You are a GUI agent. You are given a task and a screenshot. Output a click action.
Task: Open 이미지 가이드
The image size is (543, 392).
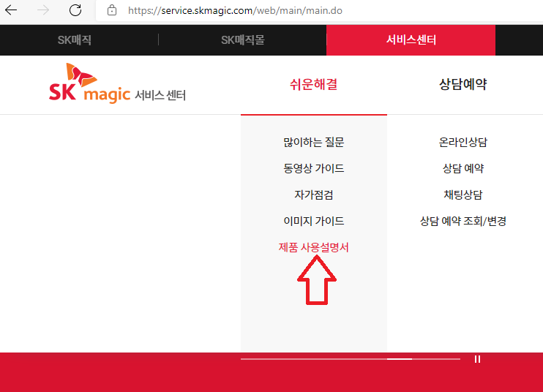(x=313, y=221)
